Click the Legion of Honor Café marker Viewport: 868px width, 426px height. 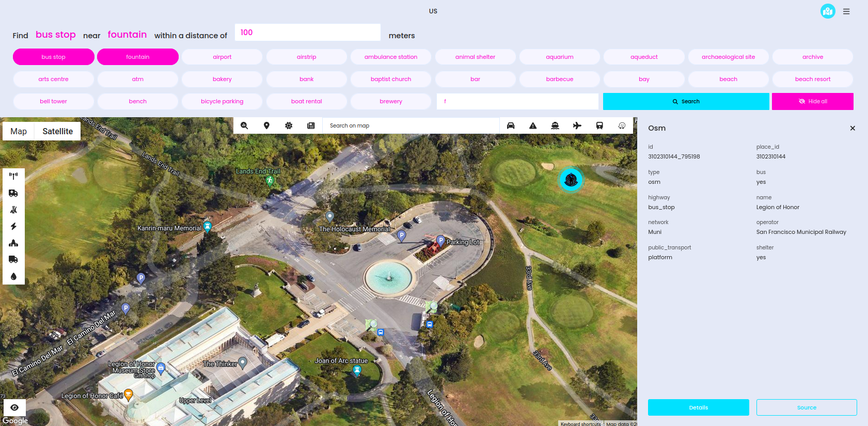(129, 395)
